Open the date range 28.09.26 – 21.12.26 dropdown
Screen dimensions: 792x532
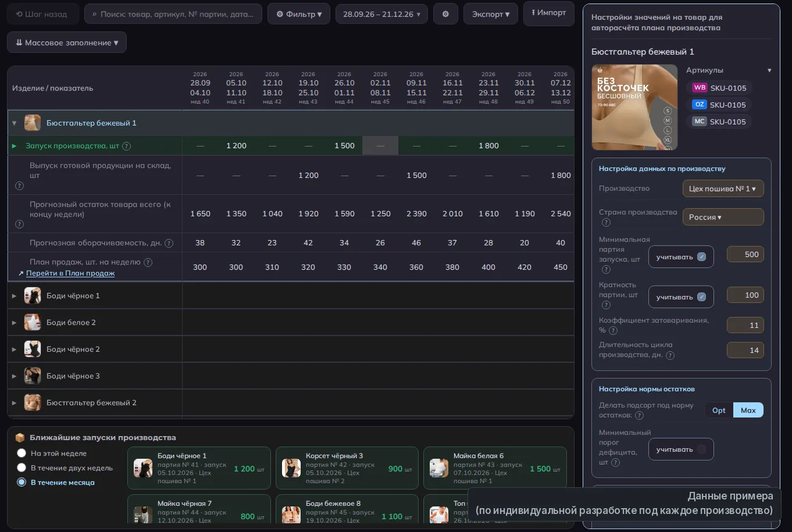click(x=381, y=14)
